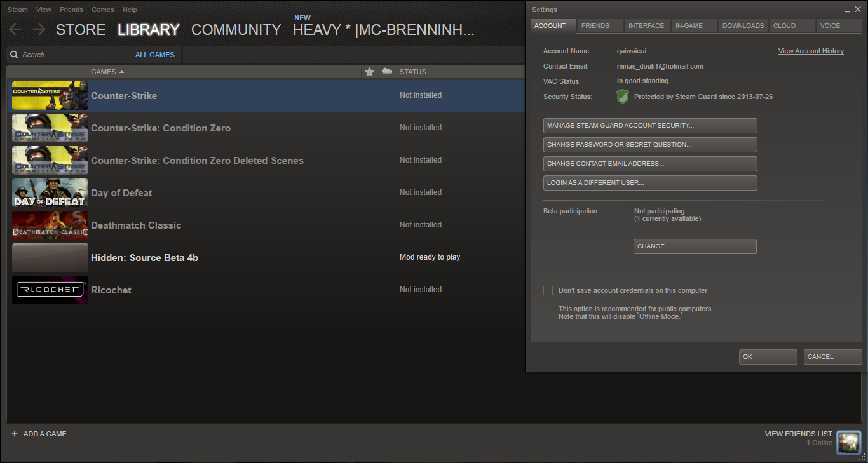Click Manage Steam Guard Account Security button
This screenshot has height=463, width=868.
tap(650, 126)
